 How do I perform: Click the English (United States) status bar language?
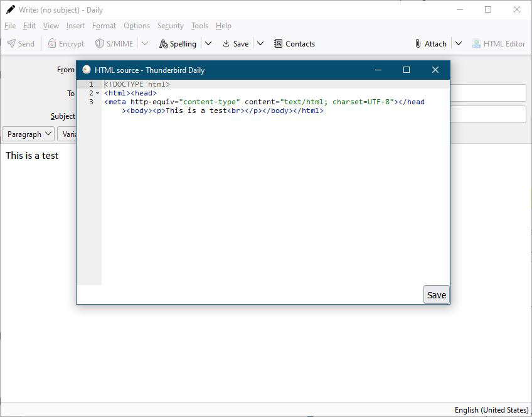[x=492, y=410]
